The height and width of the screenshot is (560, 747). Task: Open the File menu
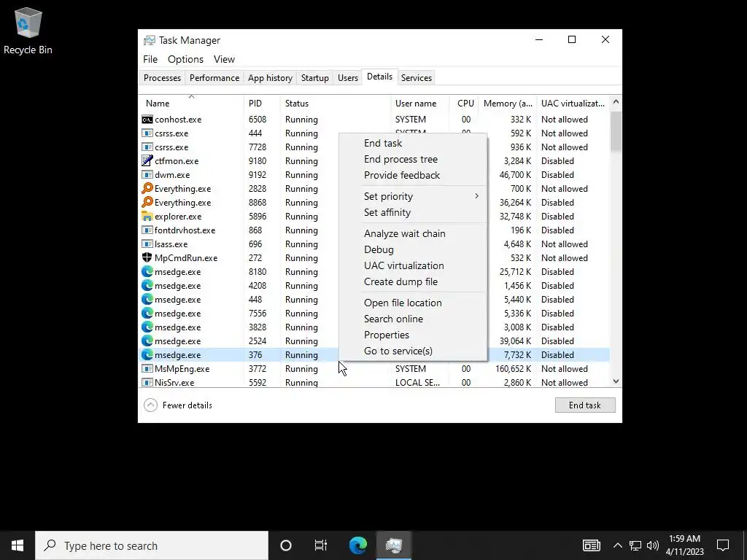(x=150, y=59)
